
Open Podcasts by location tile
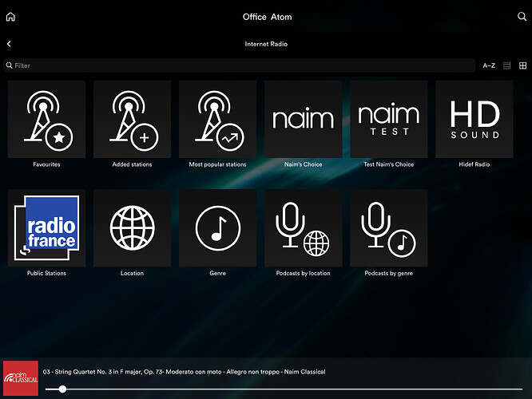[303, 227]
